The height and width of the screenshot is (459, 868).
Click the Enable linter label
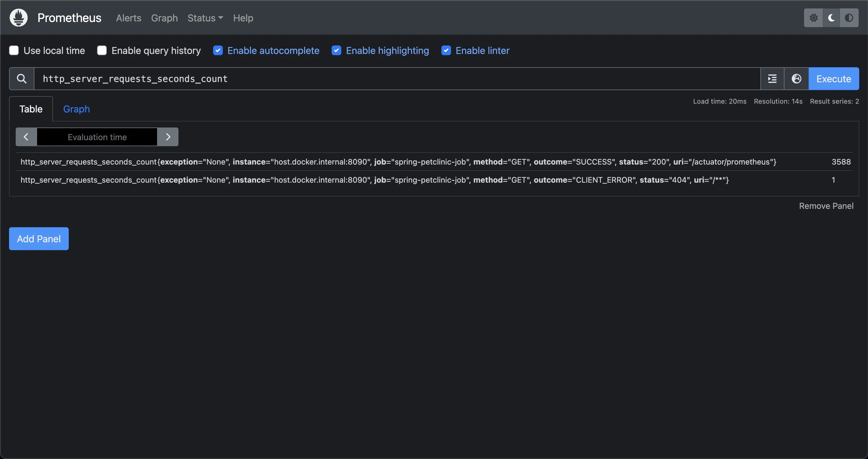(482, 51)
